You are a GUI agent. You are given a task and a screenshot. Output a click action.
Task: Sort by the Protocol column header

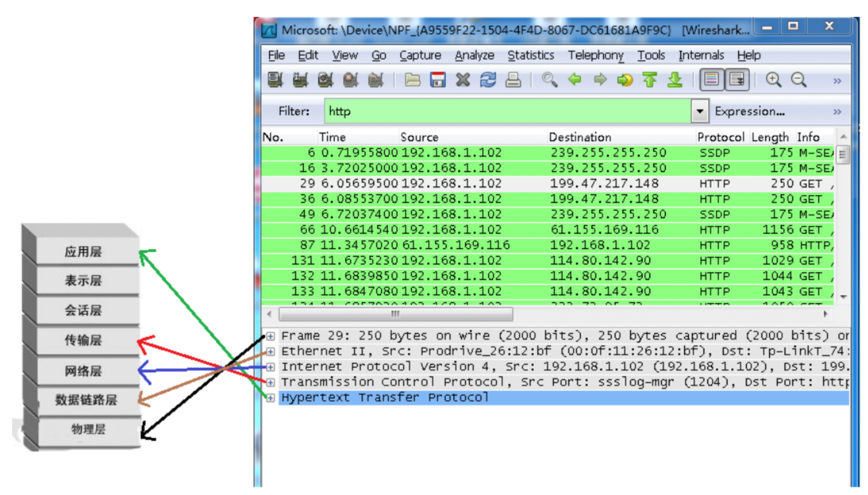[x=720, y=137]
